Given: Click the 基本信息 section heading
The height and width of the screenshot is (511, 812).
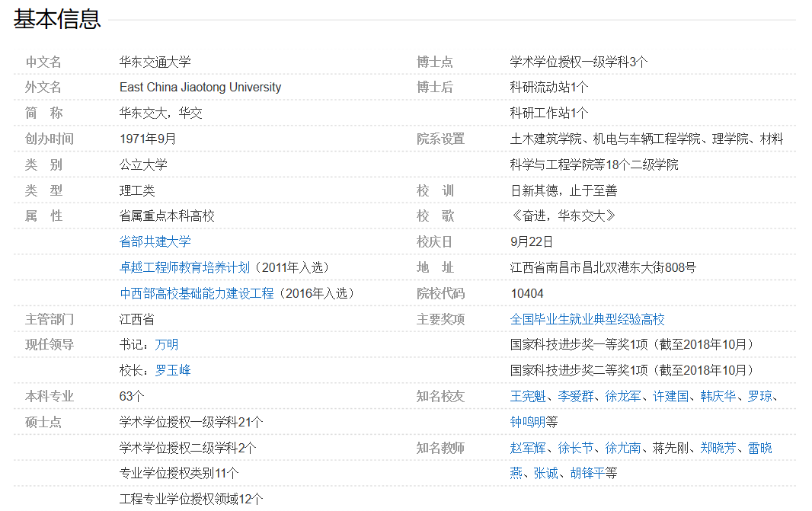Looking at the screenshot, I should point(57,19).
